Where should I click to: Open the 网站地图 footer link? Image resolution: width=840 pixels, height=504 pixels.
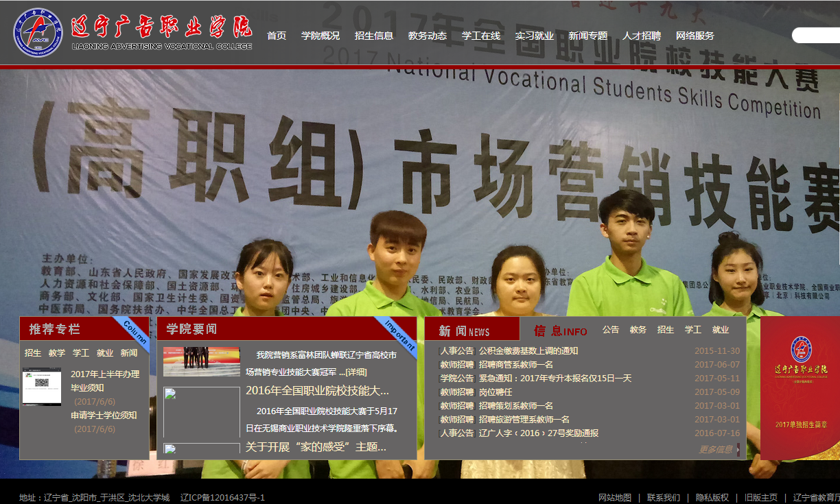(x=615, y=498)
